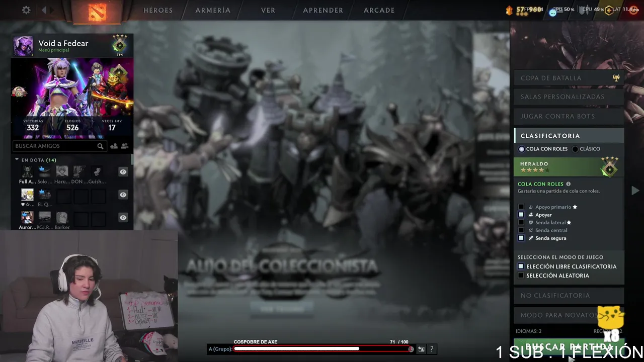
Task: Open friend avatar labeled Auror...
Action: (27, 217)
